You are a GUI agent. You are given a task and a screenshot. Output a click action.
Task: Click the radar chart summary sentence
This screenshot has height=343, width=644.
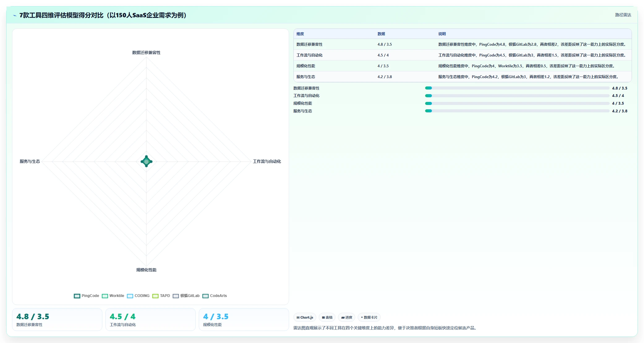point(385,328)
